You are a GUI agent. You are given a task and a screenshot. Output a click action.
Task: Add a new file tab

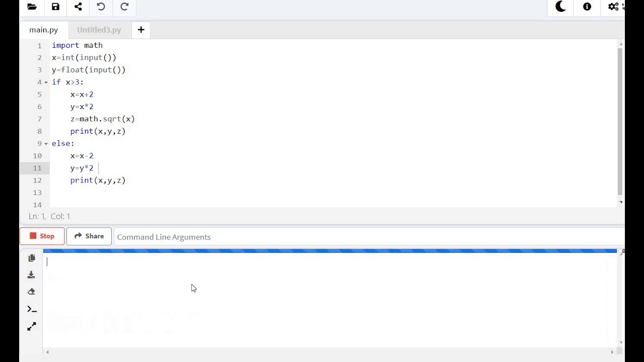point(141,30)
